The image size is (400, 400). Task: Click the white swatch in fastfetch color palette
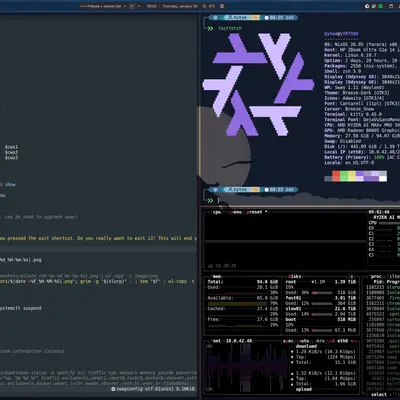click(383, 179)
